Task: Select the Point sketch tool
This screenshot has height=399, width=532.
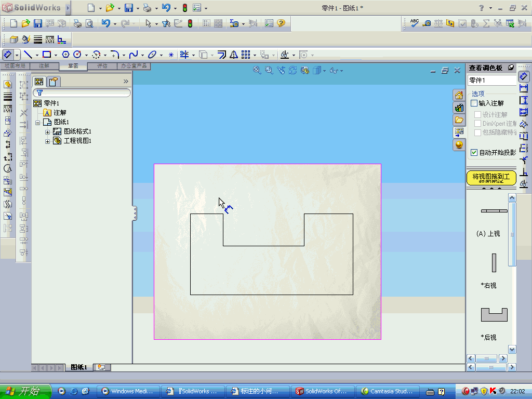Action: click(x=171, y=55)
